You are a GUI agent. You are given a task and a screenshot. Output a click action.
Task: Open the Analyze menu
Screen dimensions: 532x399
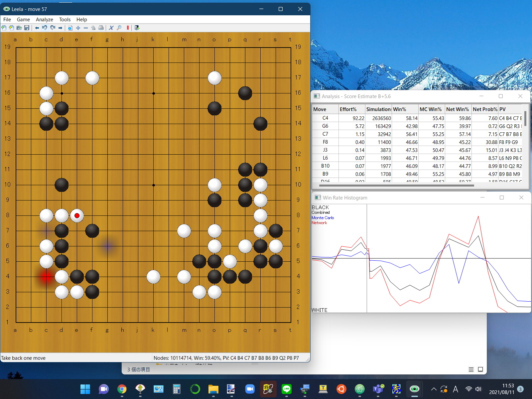[44, 20]
